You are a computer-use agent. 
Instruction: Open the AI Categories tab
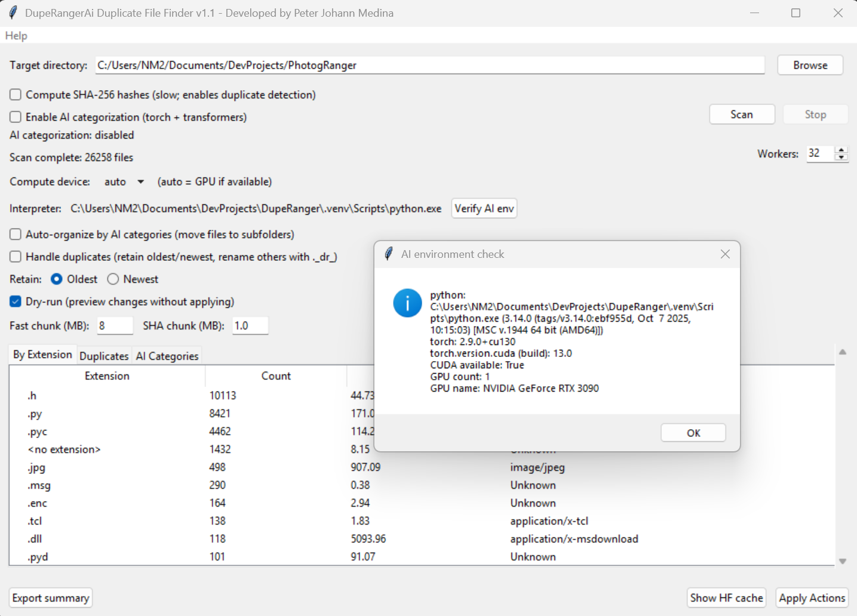point(167,355)
